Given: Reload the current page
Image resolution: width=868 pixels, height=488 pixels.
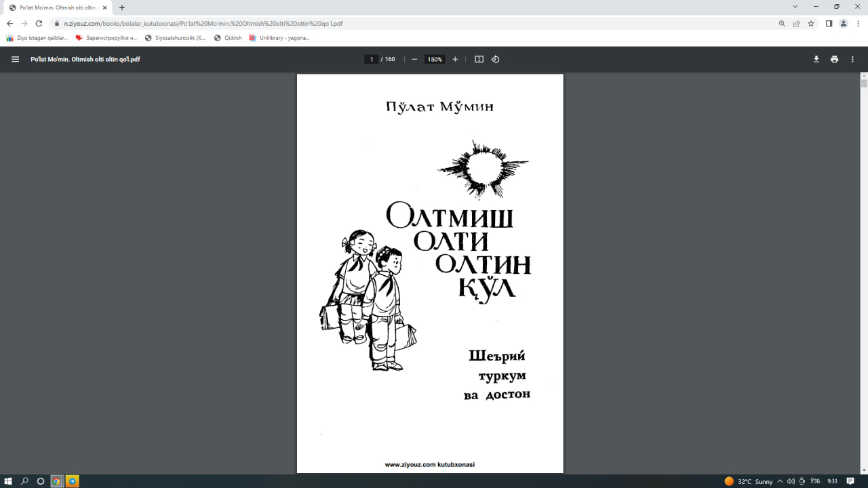Looking at the screenshot, I should (39, 23).
